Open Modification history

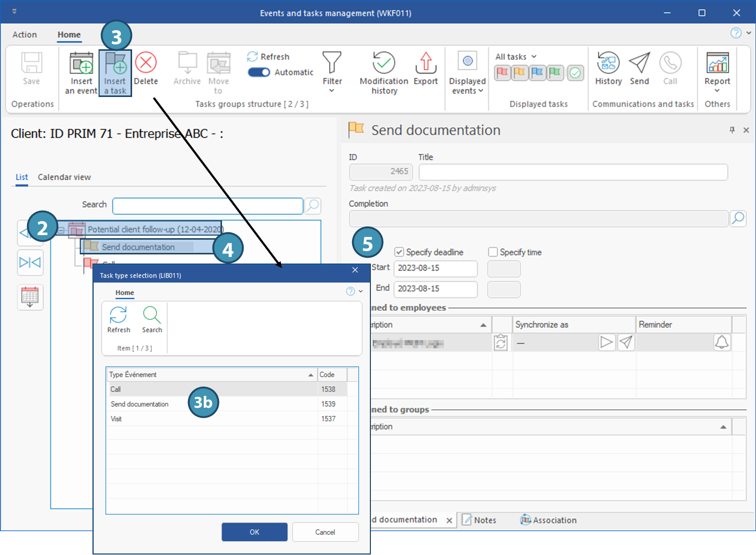(x=384, y=63)
